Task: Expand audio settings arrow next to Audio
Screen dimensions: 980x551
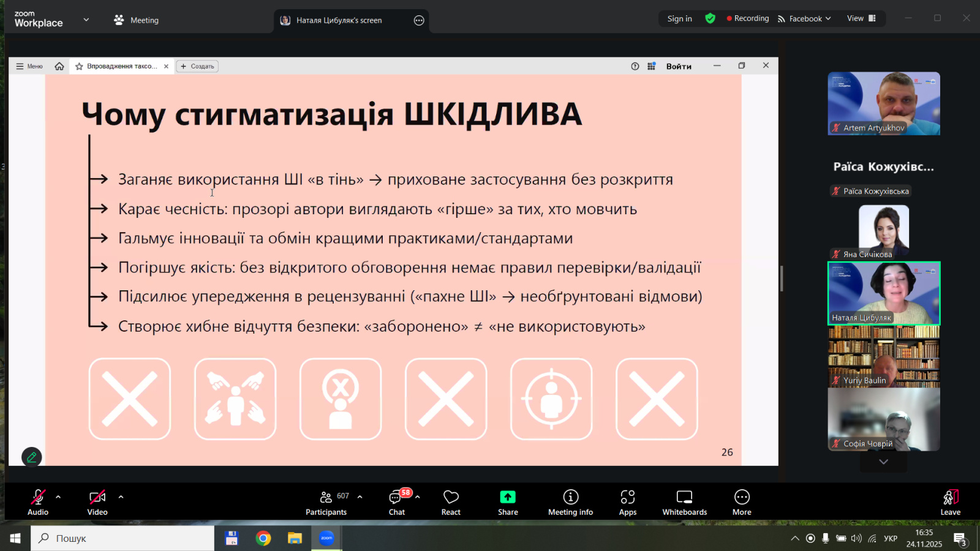Action: pos(58,497)
